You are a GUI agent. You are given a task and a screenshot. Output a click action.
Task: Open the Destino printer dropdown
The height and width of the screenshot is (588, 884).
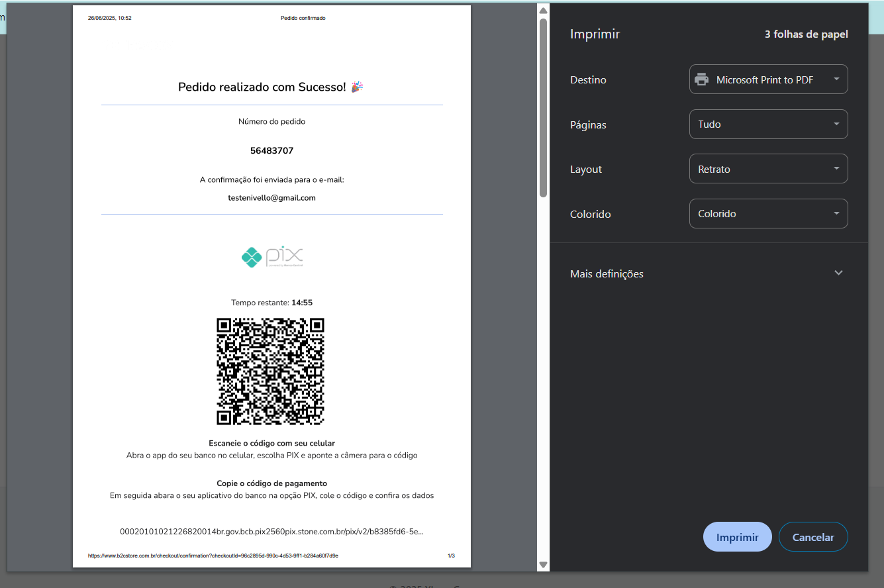768,79
